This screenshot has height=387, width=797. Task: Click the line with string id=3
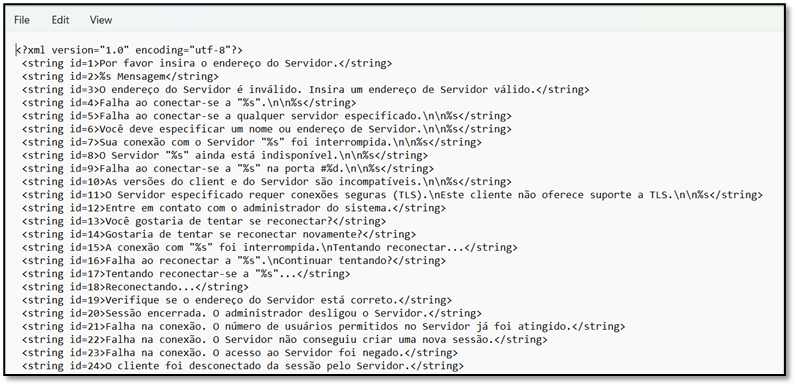pyautogui.click(x=305, y=90)
